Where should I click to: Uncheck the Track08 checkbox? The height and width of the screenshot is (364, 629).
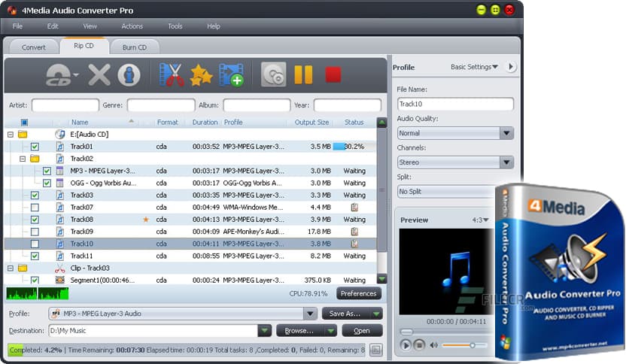pyautogui.click(x=35, y=220)
